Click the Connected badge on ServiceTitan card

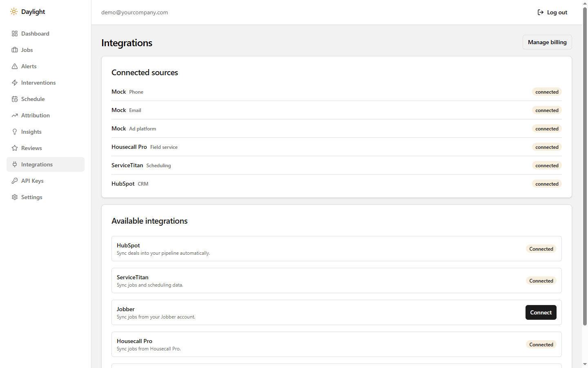click(x=541, y=281)
